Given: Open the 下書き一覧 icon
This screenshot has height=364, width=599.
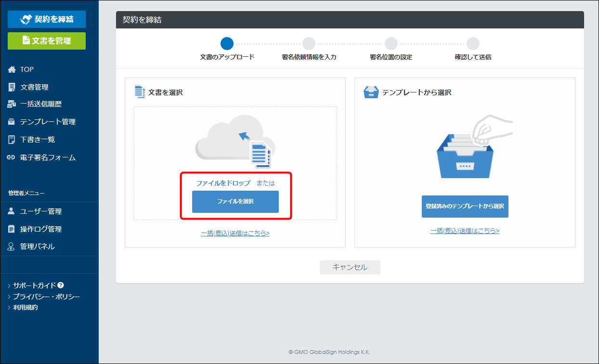Looking at the screenshot, I should pos(12,140).
